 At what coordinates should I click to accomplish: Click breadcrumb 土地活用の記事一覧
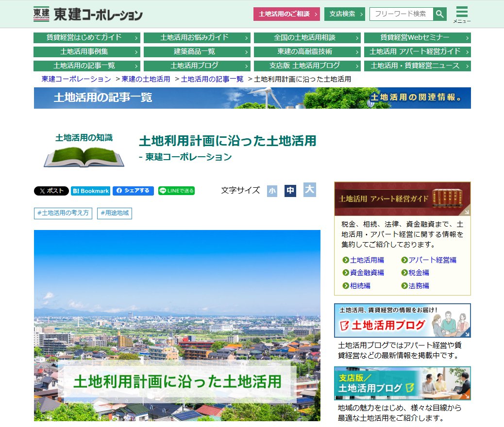coord(212,79)
